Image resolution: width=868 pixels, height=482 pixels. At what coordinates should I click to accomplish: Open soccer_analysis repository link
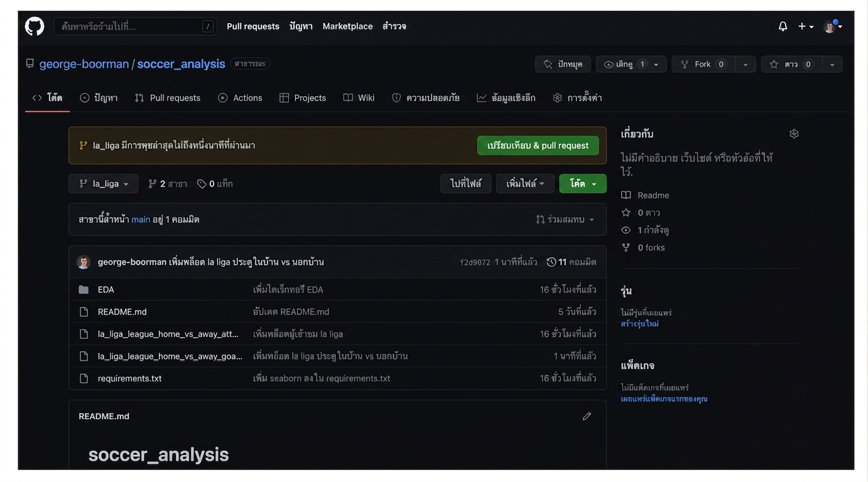181,64
